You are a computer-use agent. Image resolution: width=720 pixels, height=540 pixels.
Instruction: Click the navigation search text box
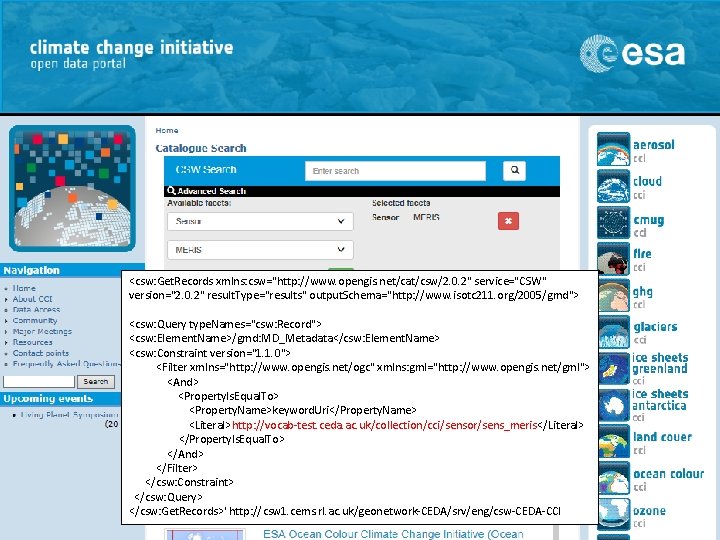(39, 382)
